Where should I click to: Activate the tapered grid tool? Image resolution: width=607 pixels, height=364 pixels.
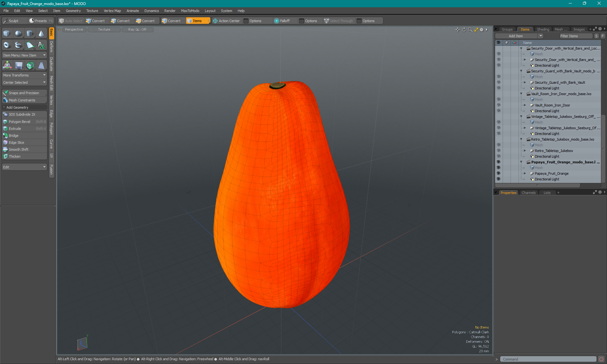click(41, 65)
